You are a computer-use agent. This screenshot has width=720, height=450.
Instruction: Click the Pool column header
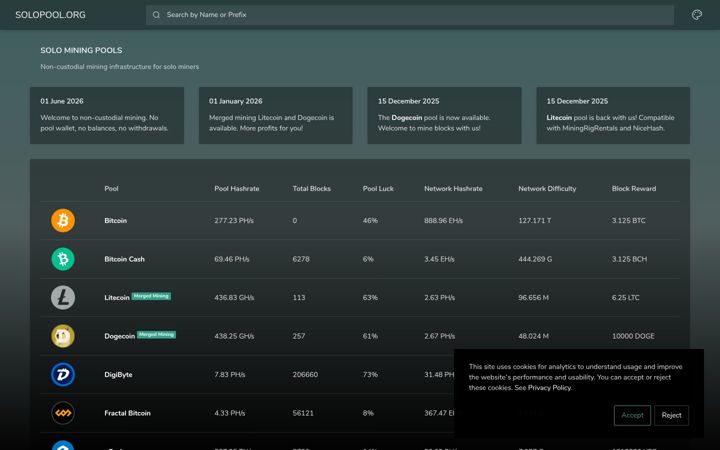(x=111, y=189)
